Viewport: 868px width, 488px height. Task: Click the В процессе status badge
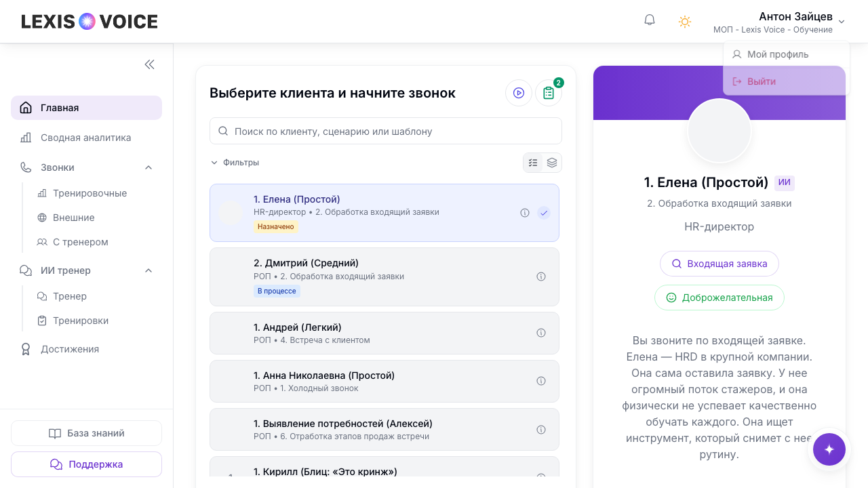[277, 291]
